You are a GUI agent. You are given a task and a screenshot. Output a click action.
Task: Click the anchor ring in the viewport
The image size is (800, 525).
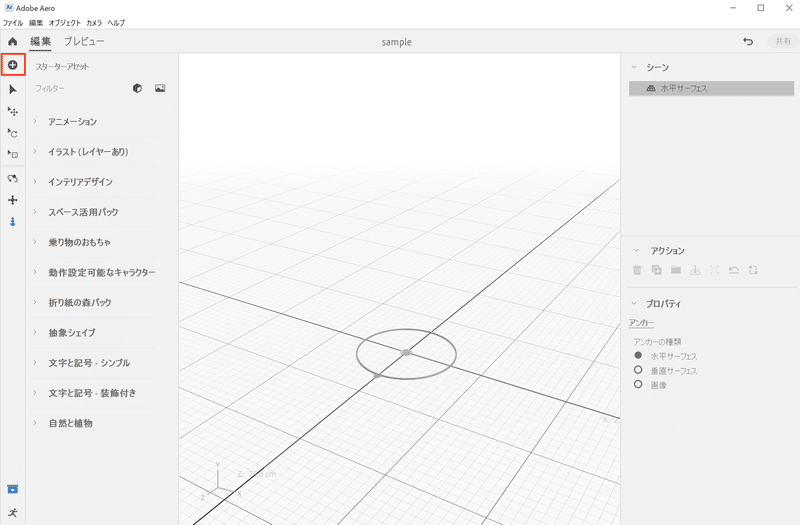coord(406,354)
